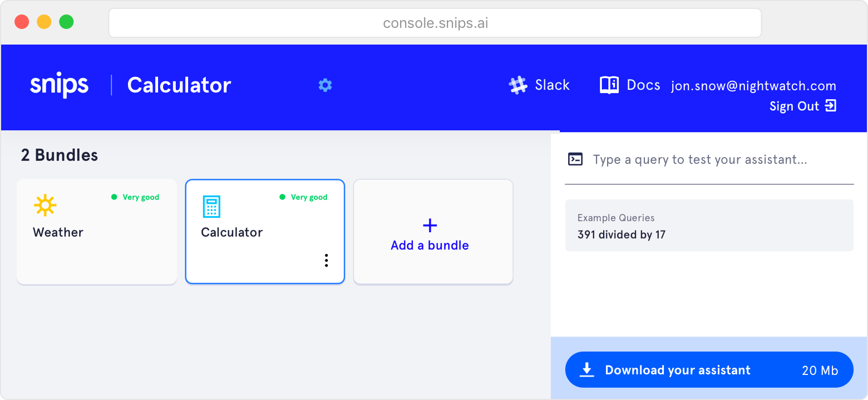The height and width of the screenshot is (400, 868).
Task: Click Weather's Very good status
Action: click(135, 197)
